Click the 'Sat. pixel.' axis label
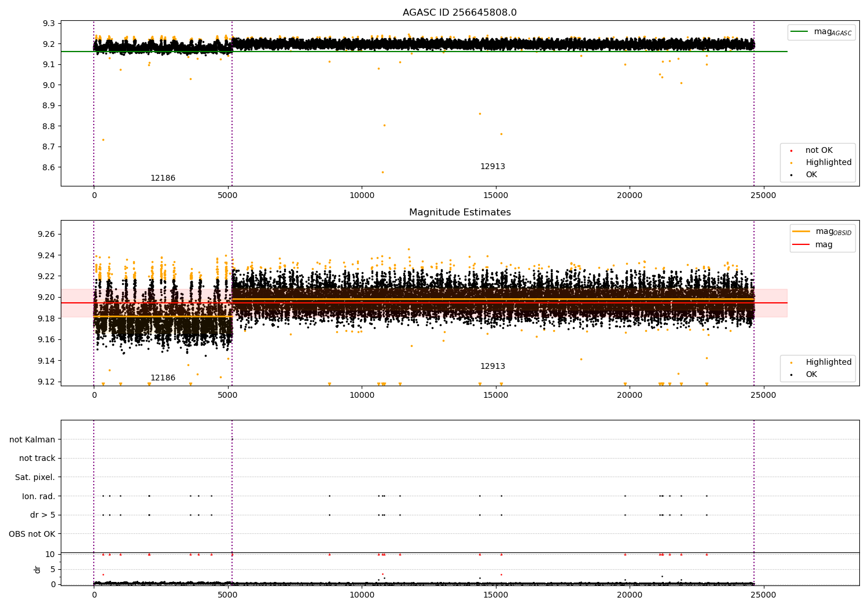The width and height of the screenshot is (868, 608). (x=35, y=478)
